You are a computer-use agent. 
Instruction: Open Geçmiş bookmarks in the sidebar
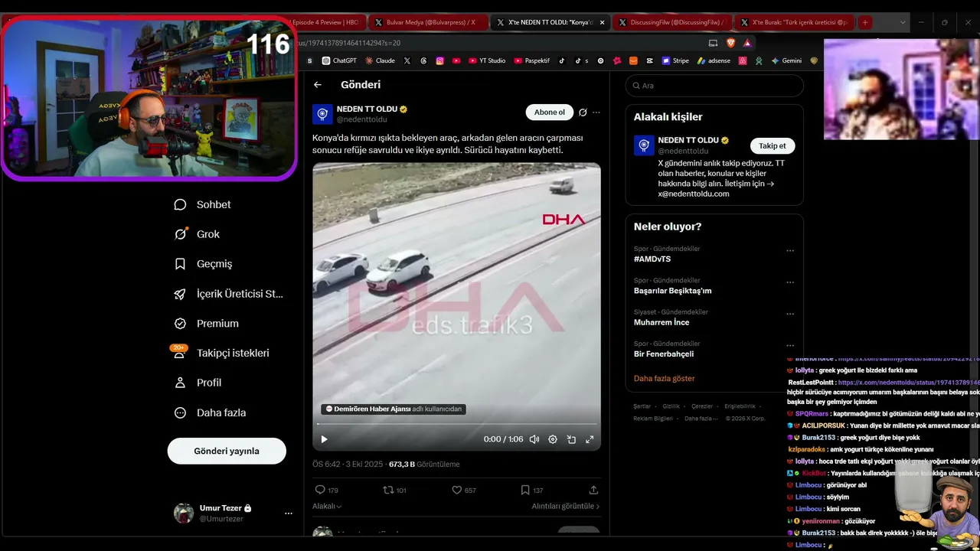(x=203, y=264)
